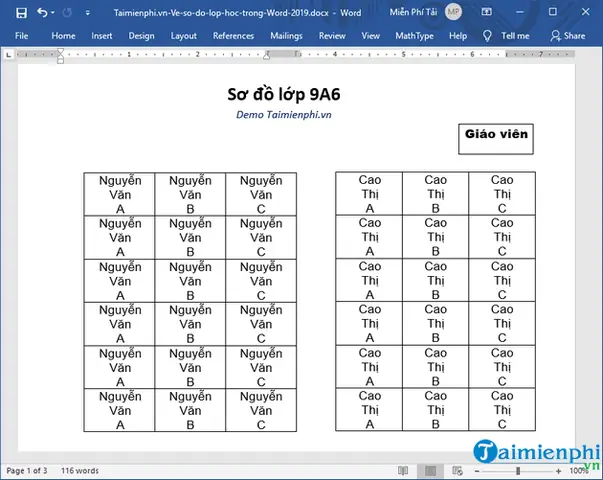Click the tab stop selector on the ruler

8,55
